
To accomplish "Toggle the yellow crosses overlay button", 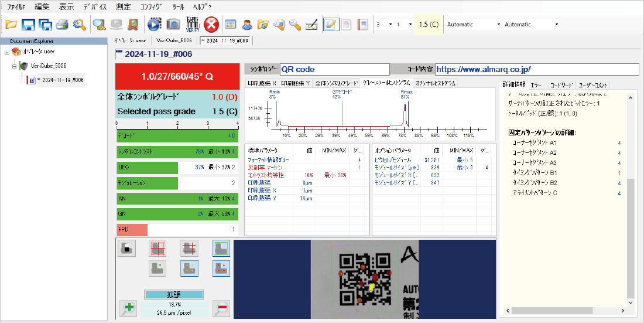I will (x=190, y=268).
